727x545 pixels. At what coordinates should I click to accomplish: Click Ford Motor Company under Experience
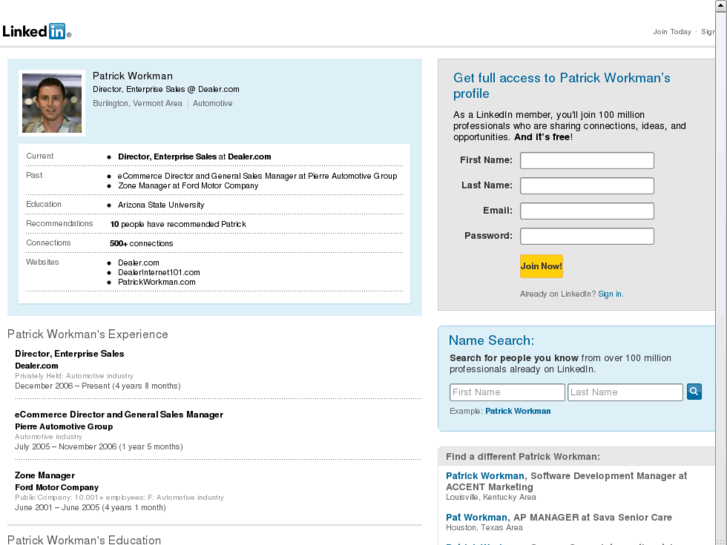(x=57, y=487)
